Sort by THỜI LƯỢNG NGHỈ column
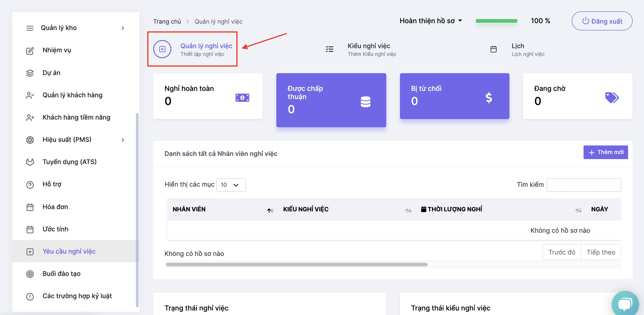The image size is (644, 315). [578, 210]
